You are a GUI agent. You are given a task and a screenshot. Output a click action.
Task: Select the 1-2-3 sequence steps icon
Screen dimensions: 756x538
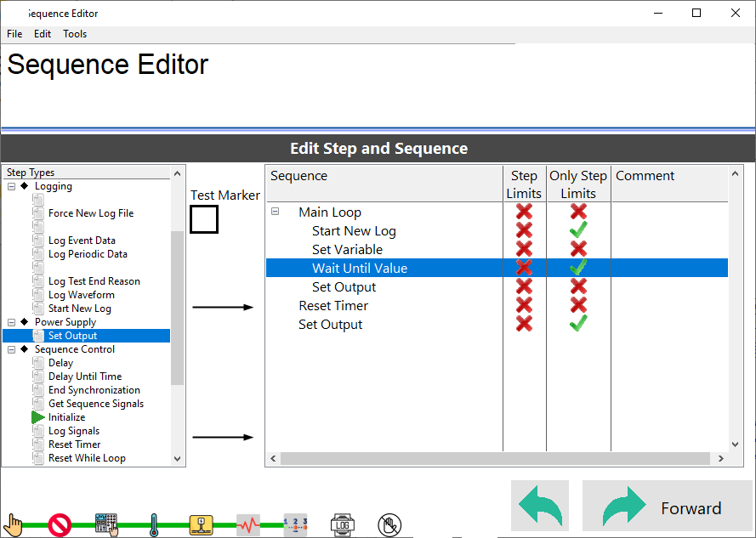tap(295, 524)
